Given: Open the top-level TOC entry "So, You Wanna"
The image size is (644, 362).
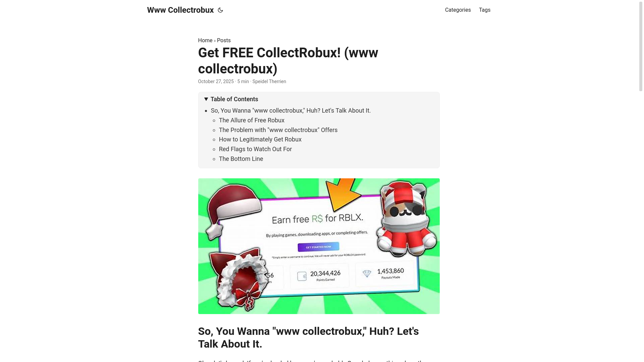Looking at the screenshot, I should coord(291,111).
